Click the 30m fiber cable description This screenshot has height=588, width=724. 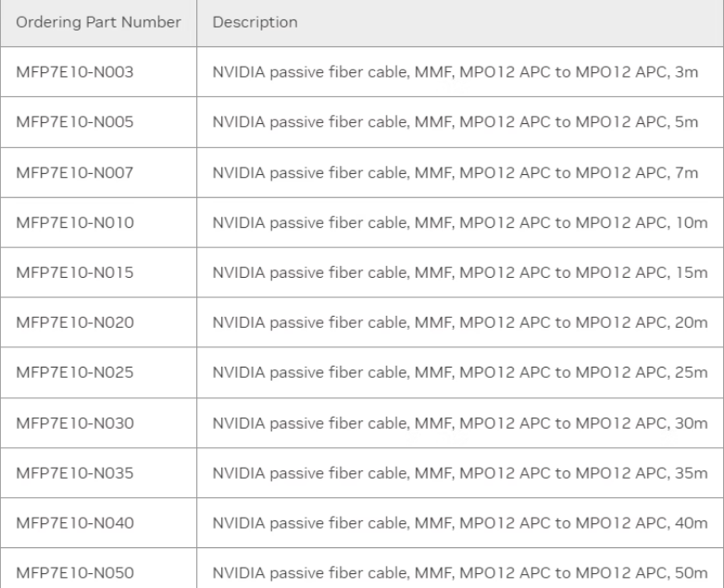pyautogui.click(x=460, y=423)
